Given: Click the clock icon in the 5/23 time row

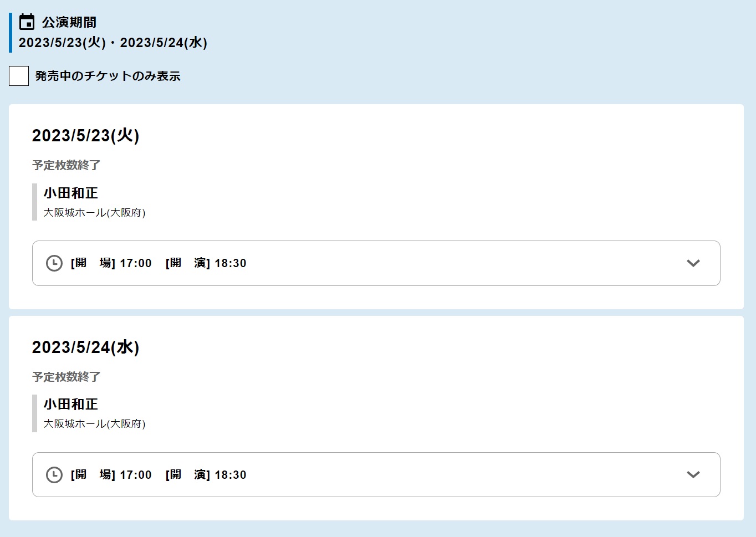Looking at the screenshot, I should point(54,263).
